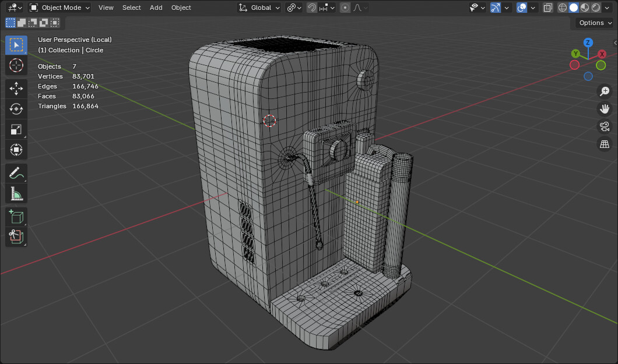Click the blue Z axis gizmo
Screen dimensions: 618x364
pyautogui.click(x=588, y=43)
